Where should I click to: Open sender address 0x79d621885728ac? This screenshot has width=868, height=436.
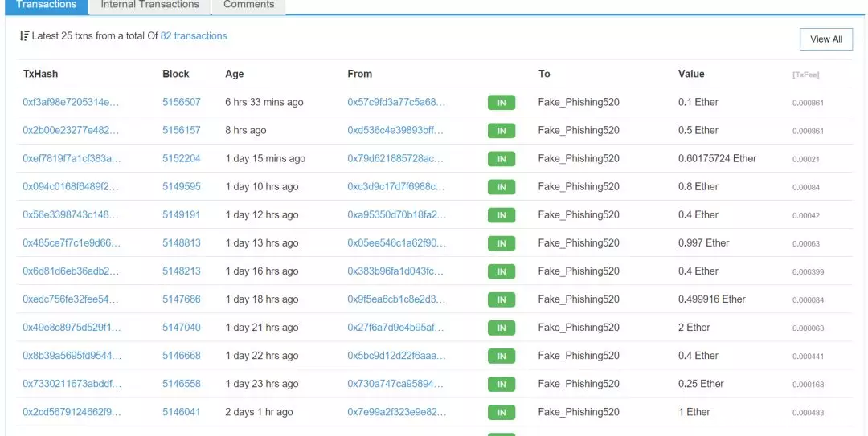click(x=396, y=159)
